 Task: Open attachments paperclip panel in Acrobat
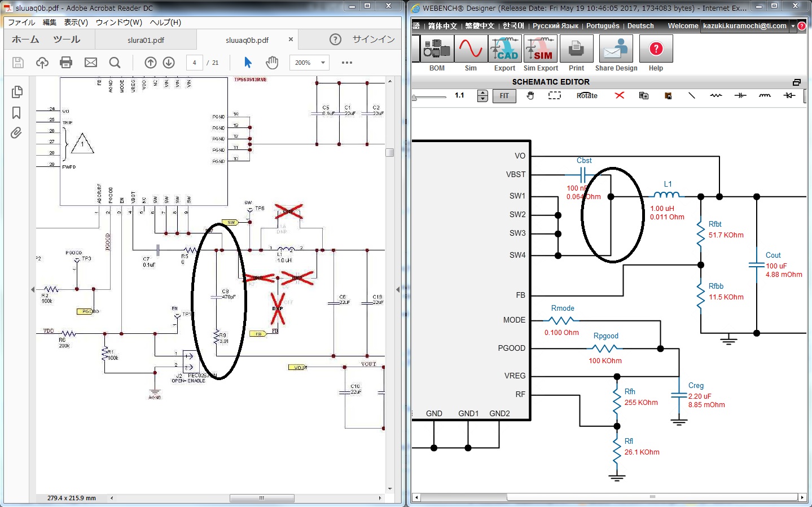[x=16, y=133]
